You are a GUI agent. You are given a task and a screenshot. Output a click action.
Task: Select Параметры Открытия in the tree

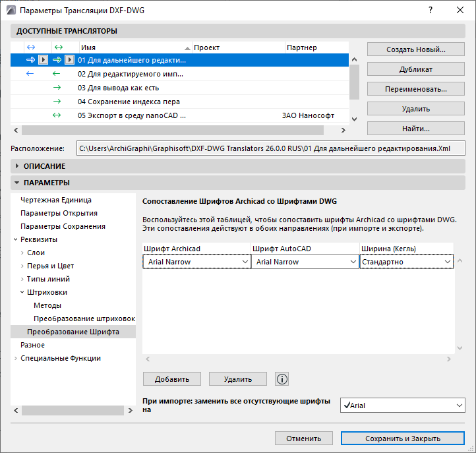pyautogui.click(x=59, y=213)
